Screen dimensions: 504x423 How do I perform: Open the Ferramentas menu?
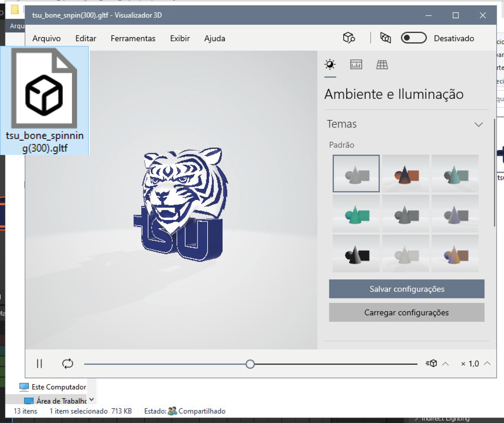click(x=133, y=38)
